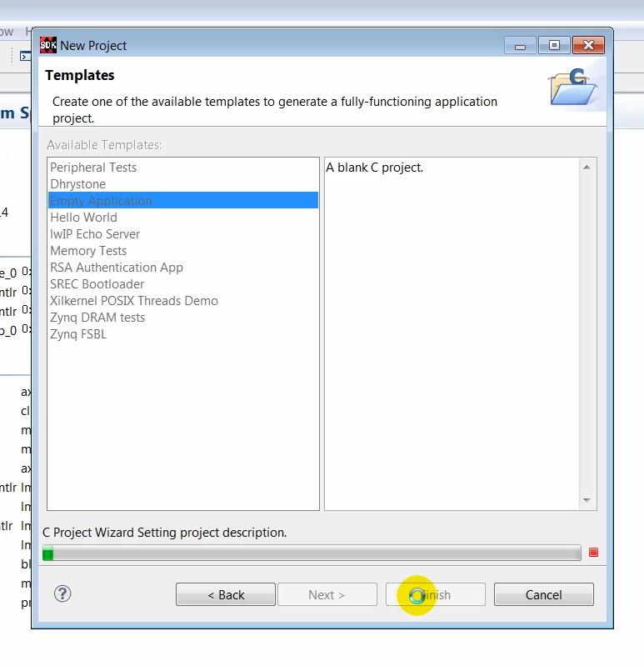
Task: Click the 'A blank C project.' description text
Action: pyautogui.click(x=374, y=168)
